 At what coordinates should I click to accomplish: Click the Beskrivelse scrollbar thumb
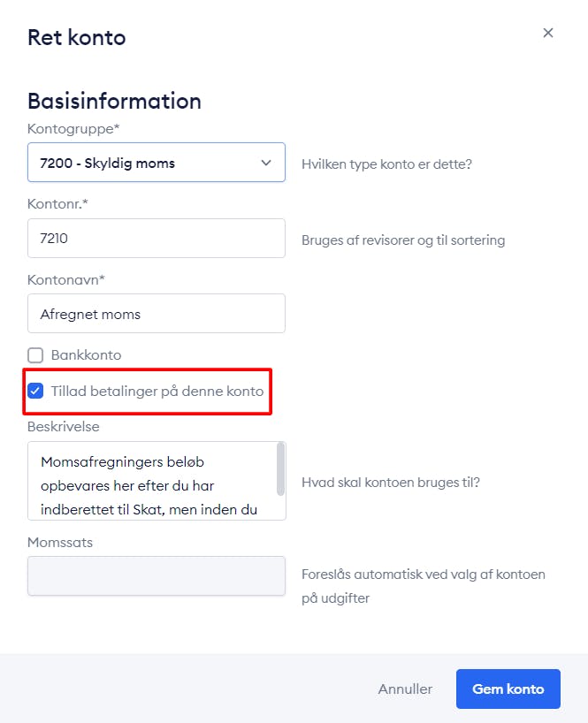coord(280,469)
